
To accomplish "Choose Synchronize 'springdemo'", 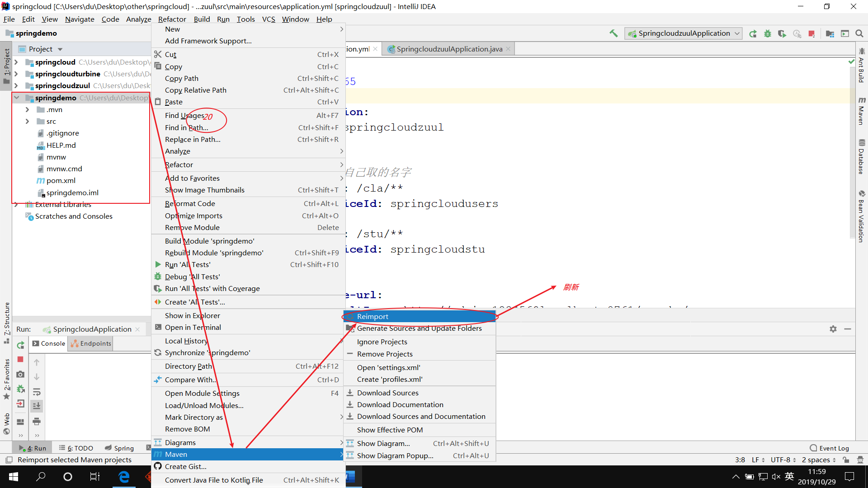I will pyautogui.click(x=248, y=352).
